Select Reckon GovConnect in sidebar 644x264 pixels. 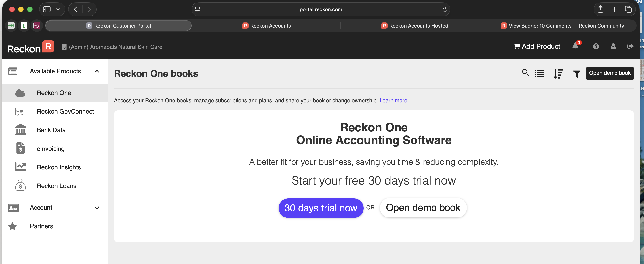tap(65, 111)
